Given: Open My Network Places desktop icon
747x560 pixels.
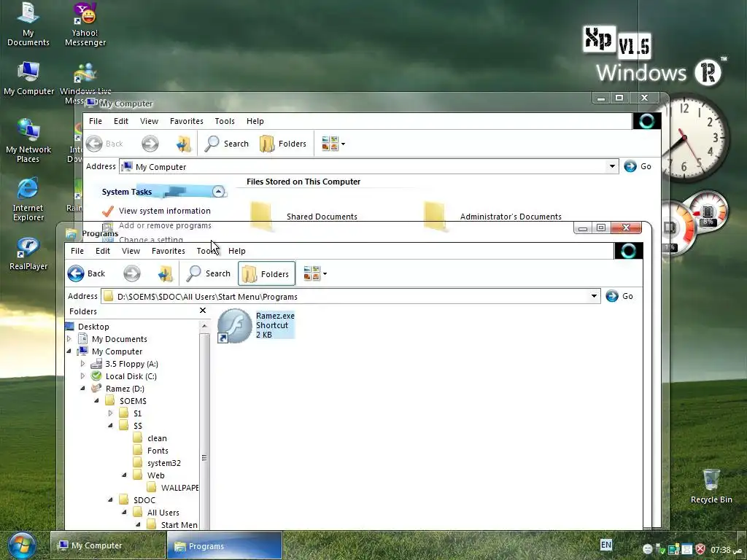Looking at the screenshot, I should [x=28, y=141].
